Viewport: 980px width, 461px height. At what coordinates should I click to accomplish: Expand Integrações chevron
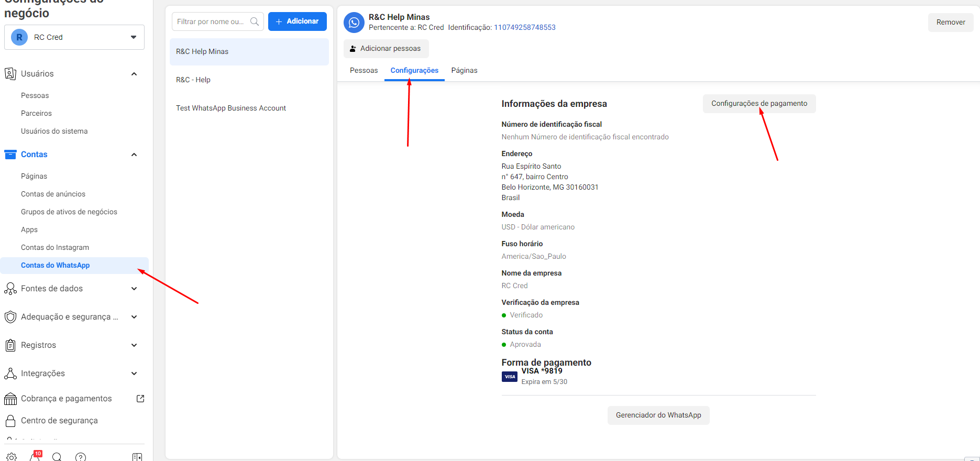click(x=134, y=374)
